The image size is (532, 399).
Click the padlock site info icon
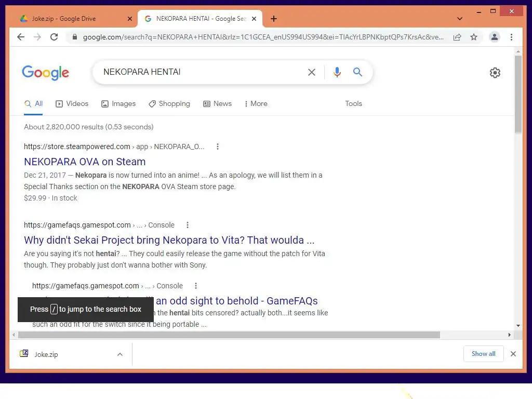point(75,37)
